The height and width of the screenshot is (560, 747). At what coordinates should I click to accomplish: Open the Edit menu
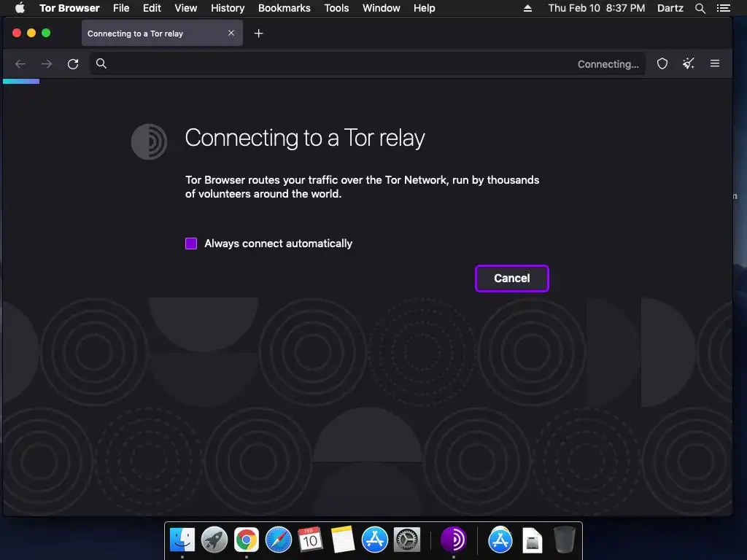click(152, 8)
